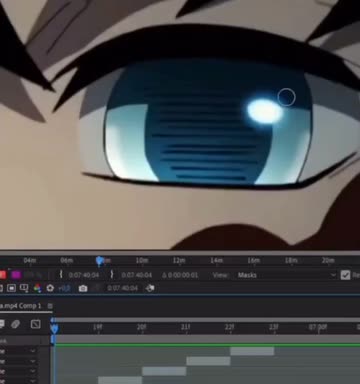360x384 pixels.
Task: Open the View Masks dropdown
Action: tap(287, 275)
